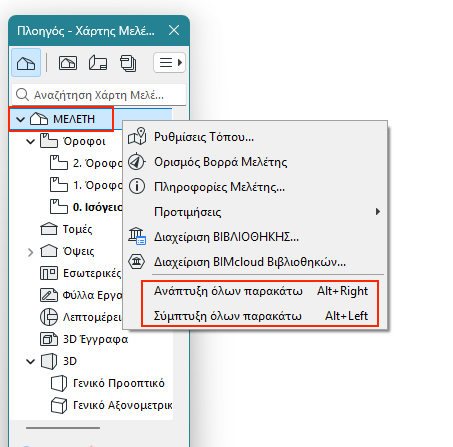Click the 3D Έγγραφα documents icon
This screenshot has width=453, height=447.
click(x=49, y=339)
